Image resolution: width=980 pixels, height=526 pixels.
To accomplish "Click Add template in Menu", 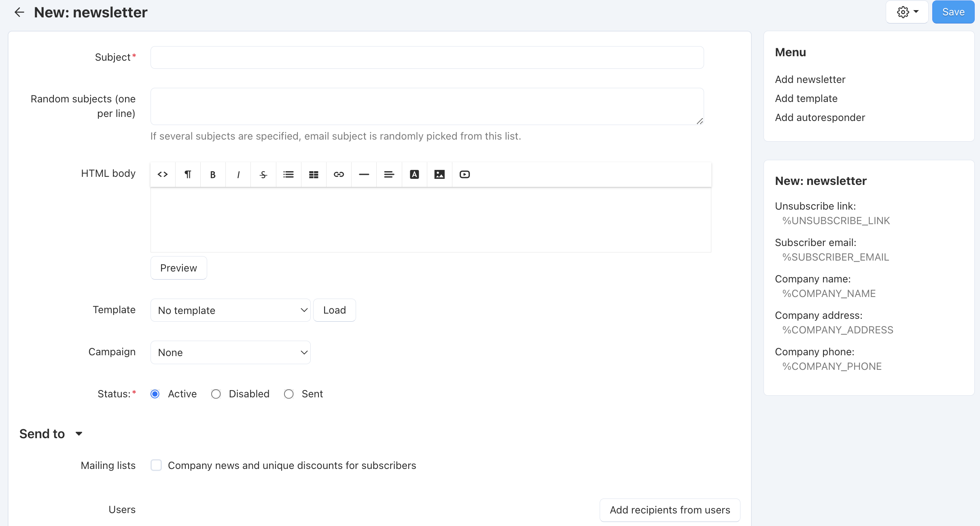I will click(x=806, y=98).
